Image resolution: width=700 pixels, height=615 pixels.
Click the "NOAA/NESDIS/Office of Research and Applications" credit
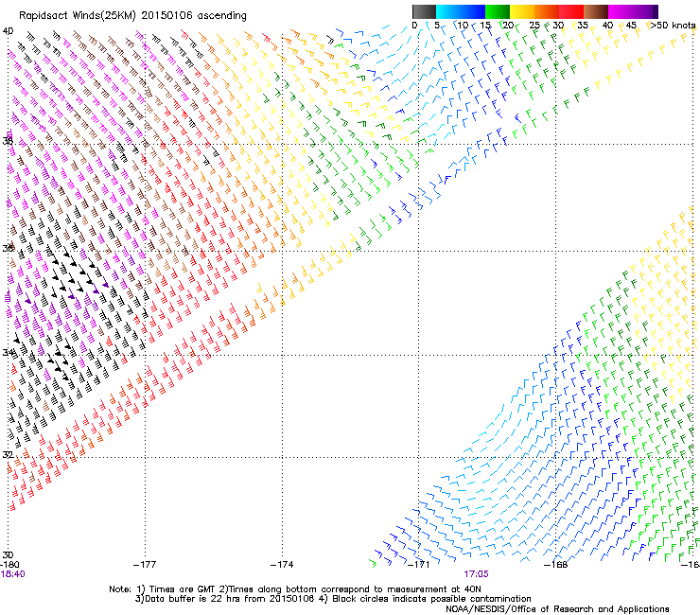[x=557, y=609]
